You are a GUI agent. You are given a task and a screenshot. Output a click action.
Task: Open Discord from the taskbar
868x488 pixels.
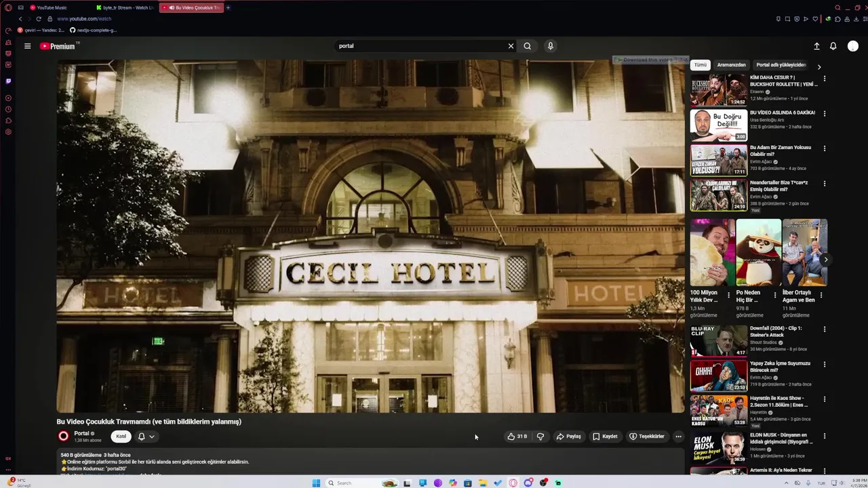tap(528, 483)
